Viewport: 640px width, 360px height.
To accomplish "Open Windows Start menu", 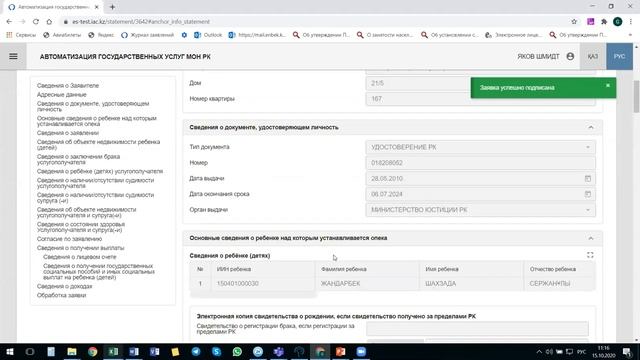I will tap(9, 351).
